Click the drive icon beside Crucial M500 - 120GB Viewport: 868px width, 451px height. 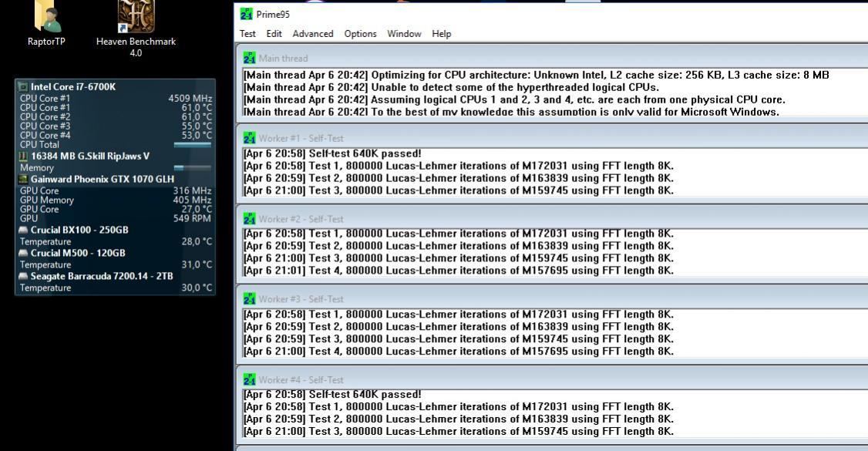point(23,254)
